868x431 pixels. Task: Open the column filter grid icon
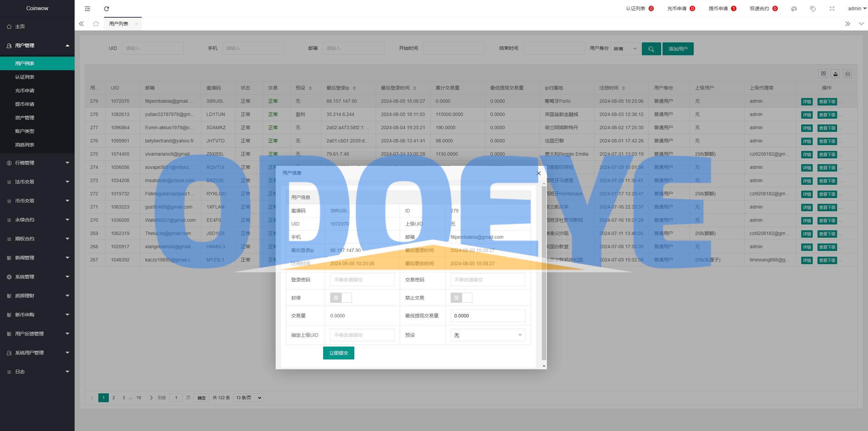823,74
